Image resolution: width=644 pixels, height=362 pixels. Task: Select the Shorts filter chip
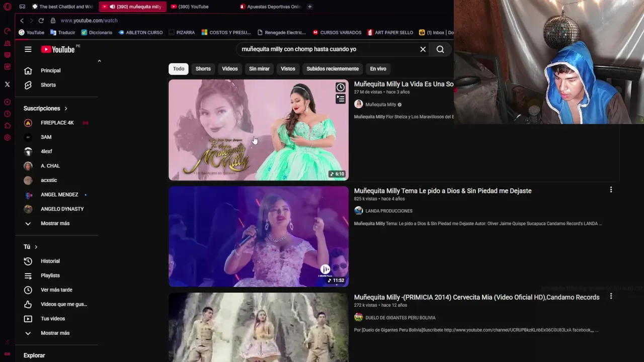pyautogui.click(x=203, y=69)
